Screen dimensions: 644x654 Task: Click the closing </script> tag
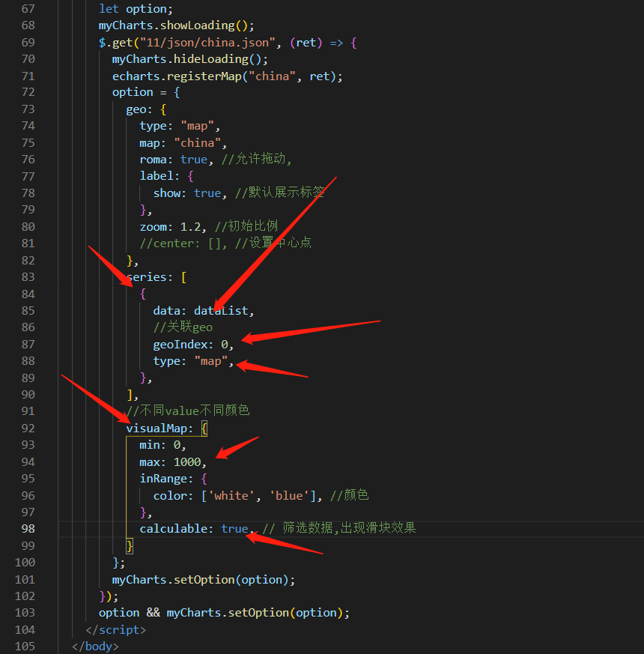116,630
